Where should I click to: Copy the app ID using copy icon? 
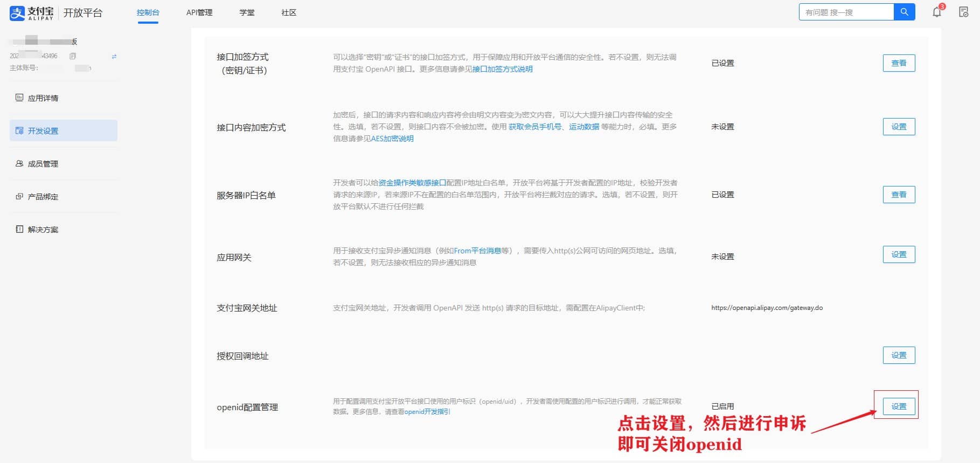pyautogui.click(x=73, y=56)
